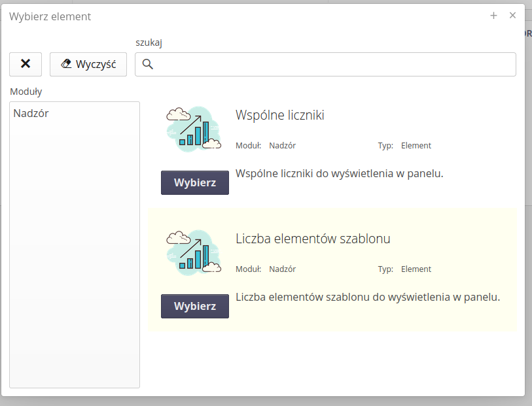Click the Wspólne liczniki title
The height and width of the screenshot is (406, 532).
(x=279, y=115)
